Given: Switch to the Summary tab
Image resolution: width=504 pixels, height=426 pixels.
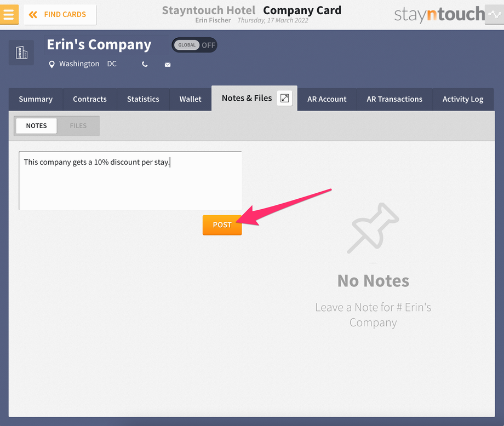Looking at the screenshot, I should pyautogui.click(x=36, y=99).
